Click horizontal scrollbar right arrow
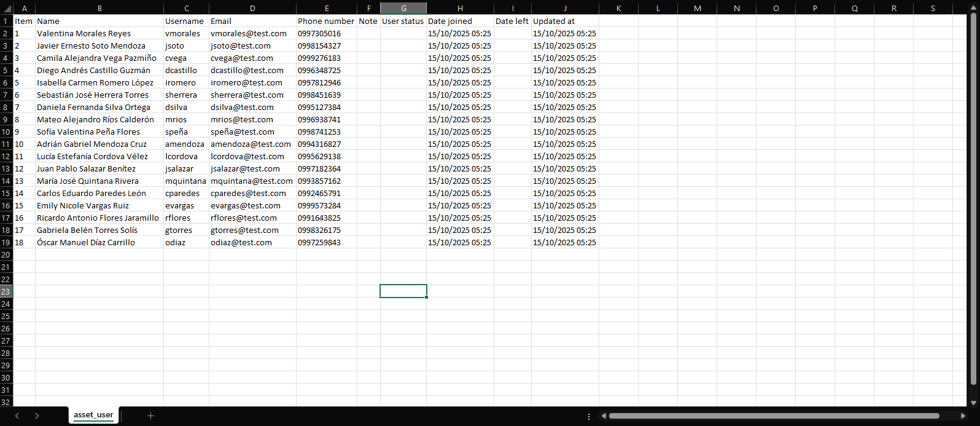Image resolution: width=980 pixels, height=426 pixels. pos(963,416)
